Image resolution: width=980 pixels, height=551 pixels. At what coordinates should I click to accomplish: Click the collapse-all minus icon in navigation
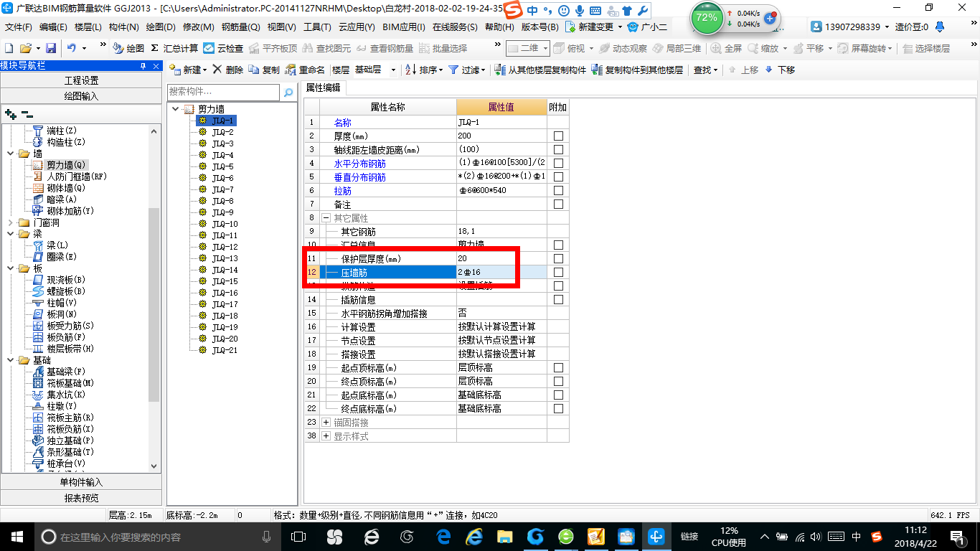click(27, 114)
